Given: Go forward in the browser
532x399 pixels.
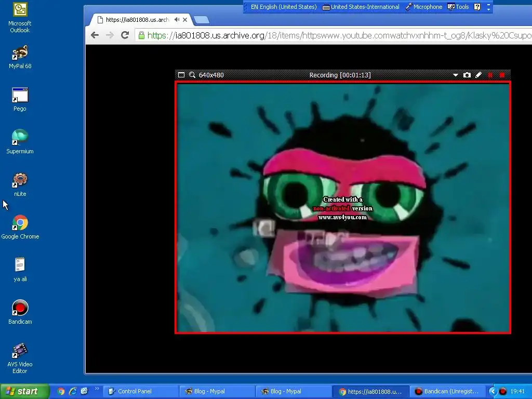Looking at the screenshot, I should point(110,35).
